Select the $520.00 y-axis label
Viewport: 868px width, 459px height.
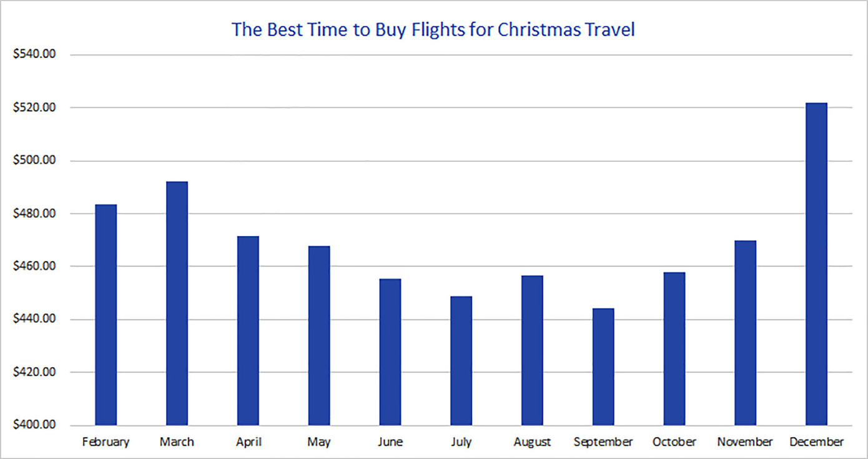click(x=34, y=107)
